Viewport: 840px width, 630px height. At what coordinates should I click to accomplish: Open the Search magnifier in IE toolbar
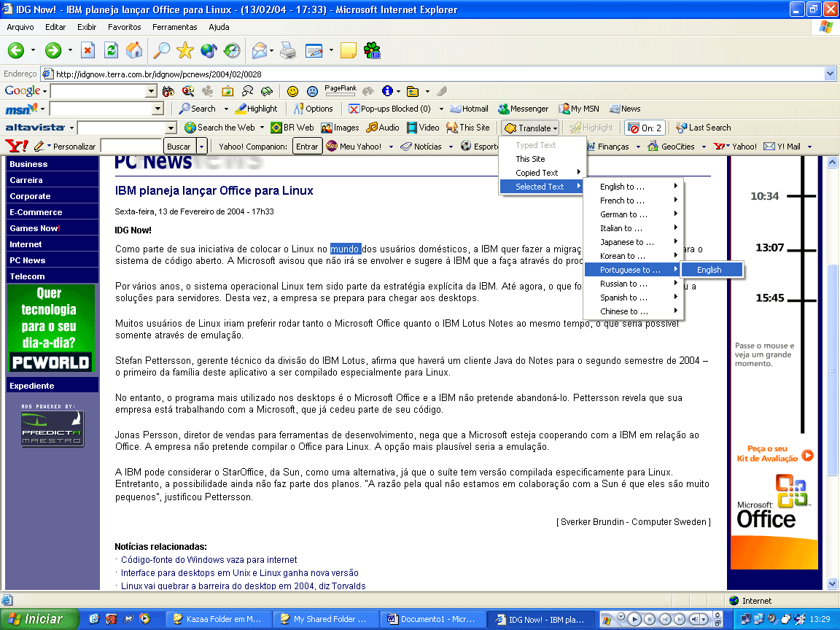coord(161,50)
